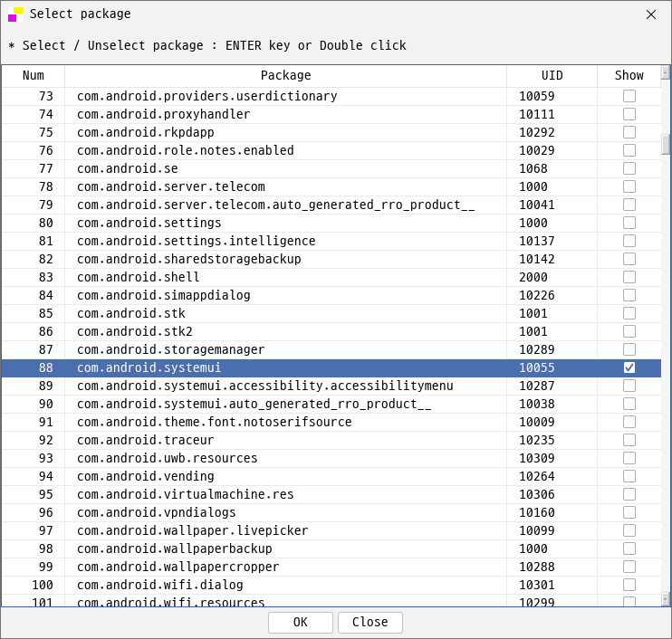The height and width of the screenshot is (639, 672).
Task: Sort by the UID column header
Action: [x=552, y=76]
